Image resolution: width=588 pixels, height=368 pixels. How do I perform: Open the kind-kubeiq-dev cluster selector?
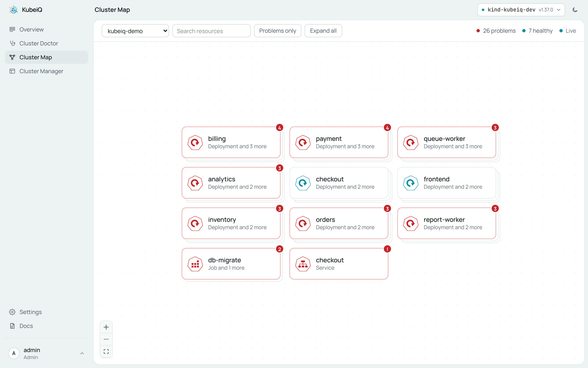click(x=521, y=10)
